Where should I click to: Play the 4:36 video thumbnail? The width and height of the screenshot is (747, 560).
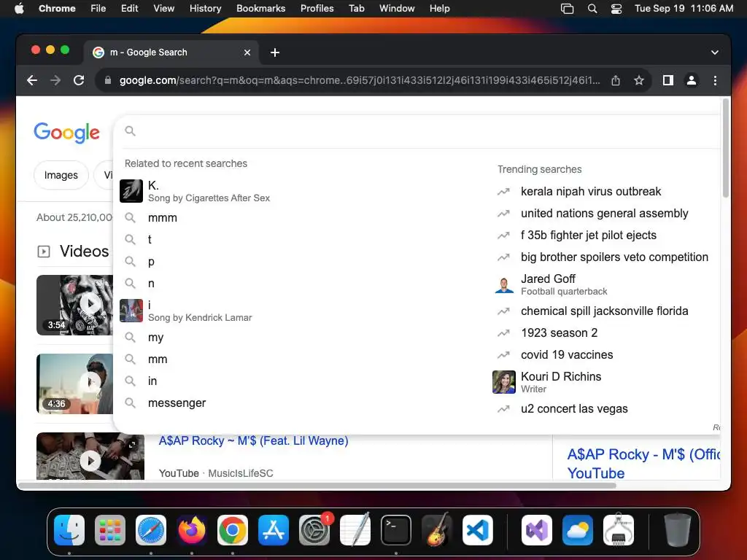[75, 384]
